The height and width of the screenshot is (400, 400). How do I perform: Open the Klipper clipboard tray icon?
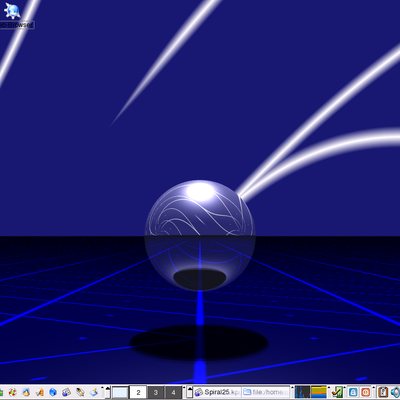point(383,392)
